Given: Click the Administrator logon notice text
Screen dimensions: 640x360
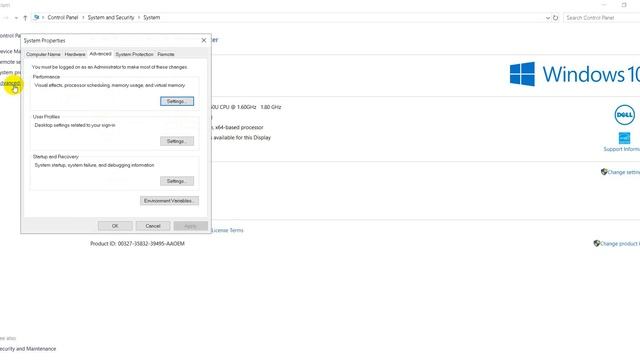Looking at the screenshot, I should click(x=109, y=67).
